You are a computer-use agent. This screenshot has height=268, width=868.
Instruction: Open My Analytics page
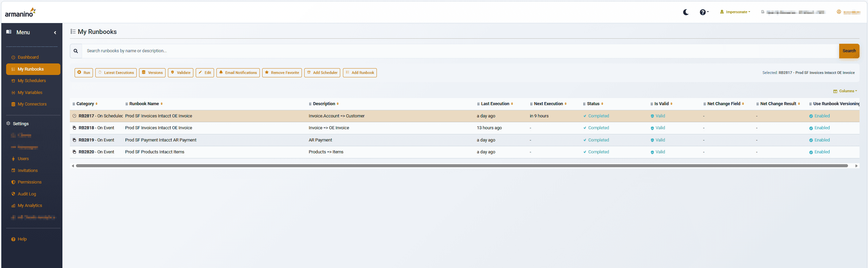pos(30,206)
